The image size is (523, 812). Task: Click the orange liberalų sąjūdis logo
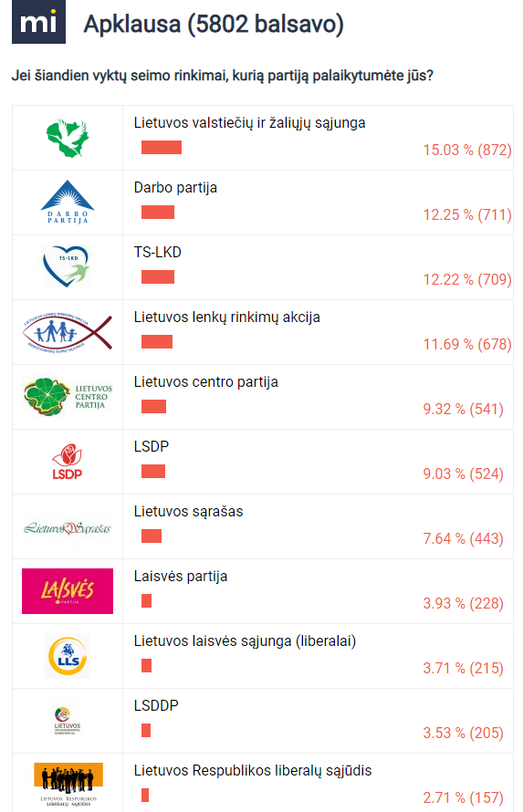click(68, 784)
